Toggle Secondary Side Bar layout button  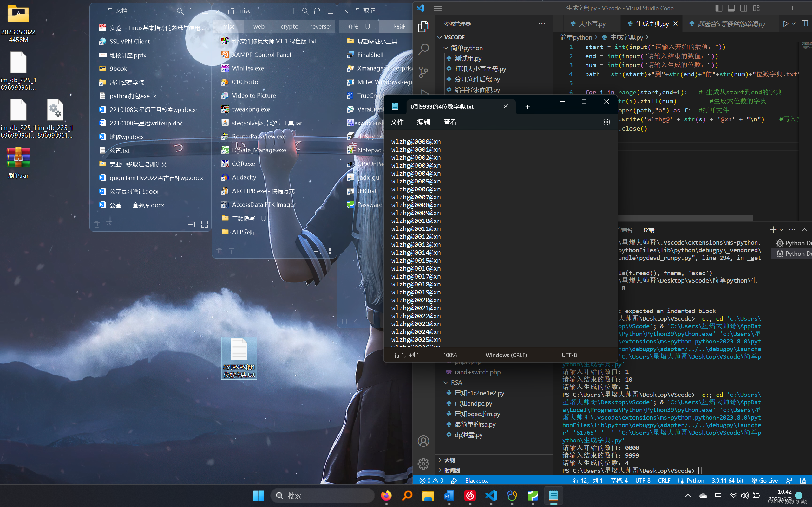point(743,8)
